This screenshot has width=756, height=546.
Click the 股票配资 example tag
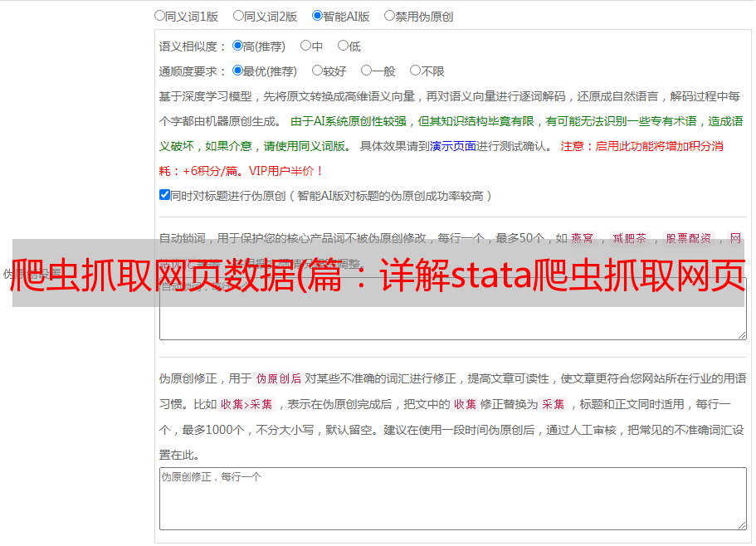pos(689,238)
